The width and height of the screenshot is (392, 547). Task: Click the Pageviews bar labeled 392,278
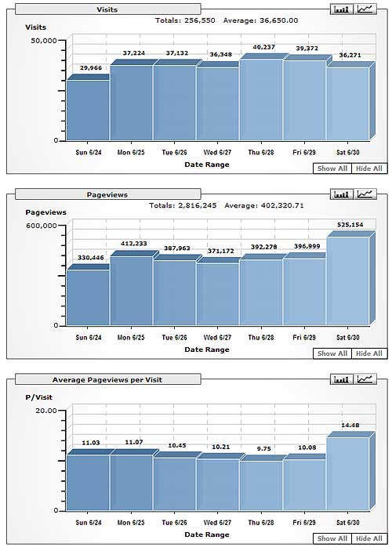[261, 292]
